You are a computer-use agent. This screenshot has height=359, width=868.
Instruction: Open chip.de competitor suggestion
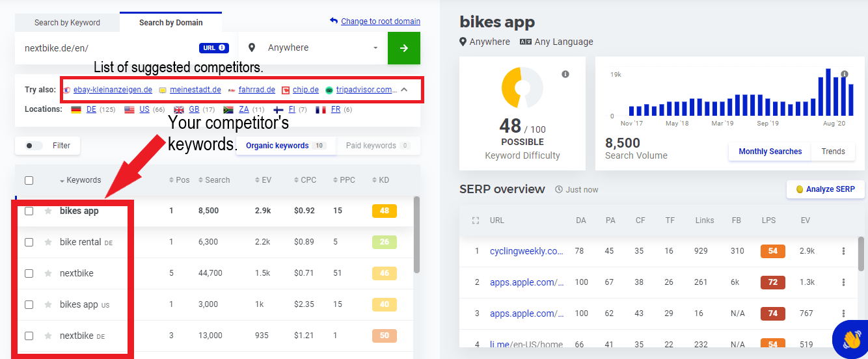coord(306,90)
